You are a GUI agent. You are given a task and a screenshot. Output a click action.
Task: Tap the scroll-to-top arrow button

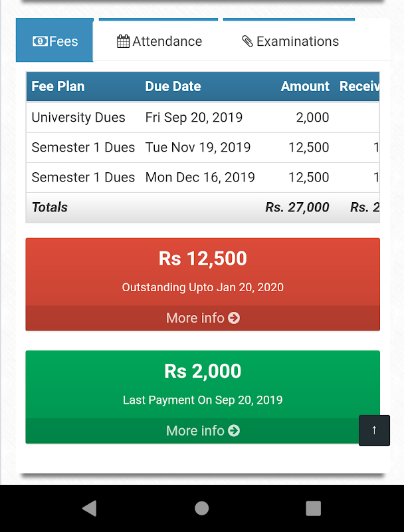coord(374,430)
